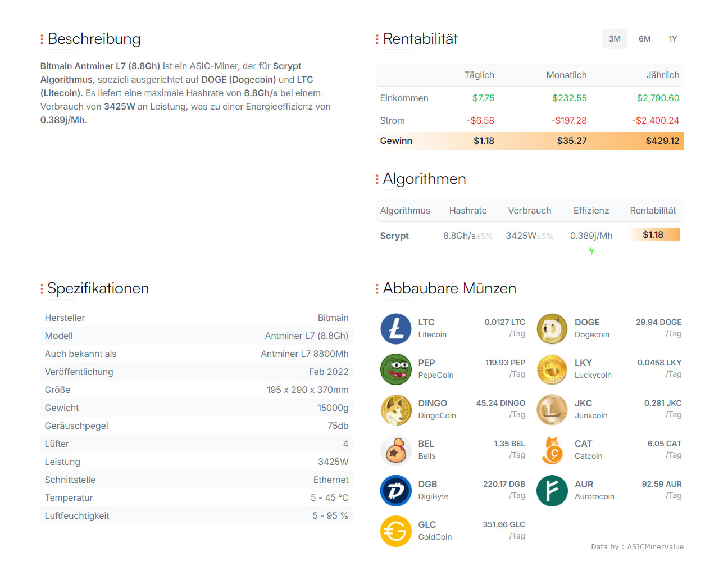728x579 pixels.
Task: Click the Gewinn $35.27 monthly value
Action: (x=572, y=141)
